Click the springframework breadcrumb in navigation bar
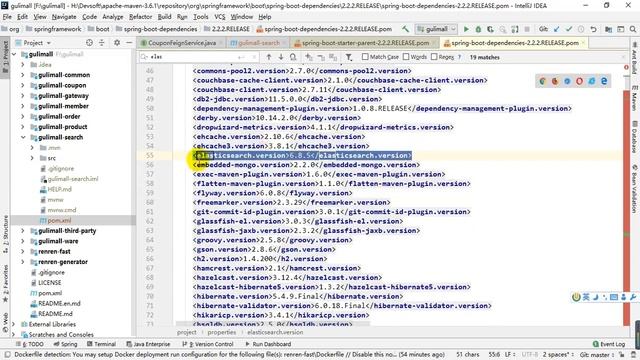This screenshot has height=360, width=640. (58, 29)
